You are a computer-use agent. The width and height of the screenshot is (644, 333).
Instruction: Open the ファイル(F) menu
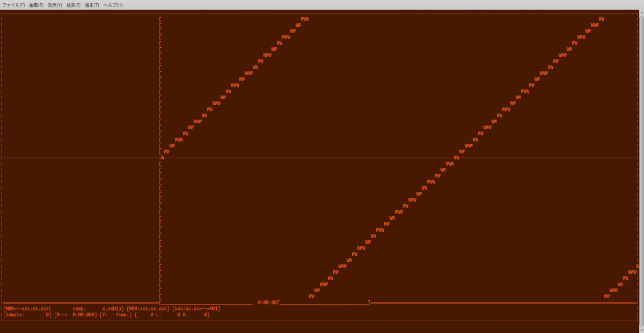tap(13, 5)
